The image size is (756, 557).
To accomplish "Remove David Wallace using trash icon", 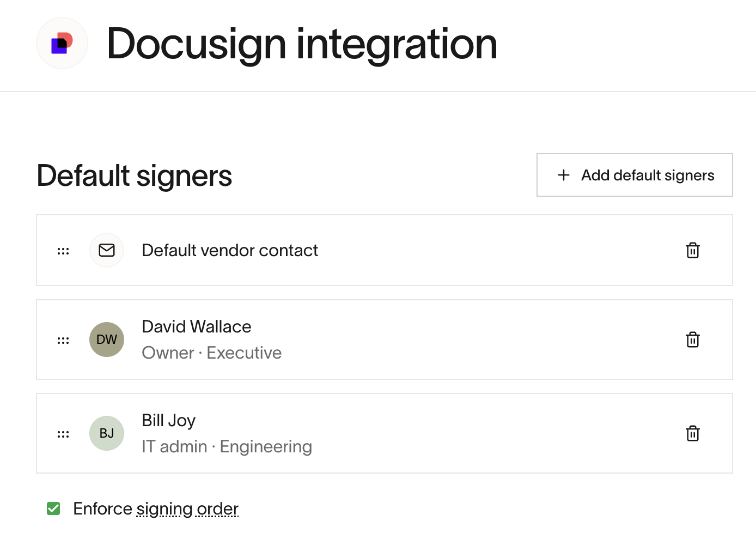I will tap(692, 340).
